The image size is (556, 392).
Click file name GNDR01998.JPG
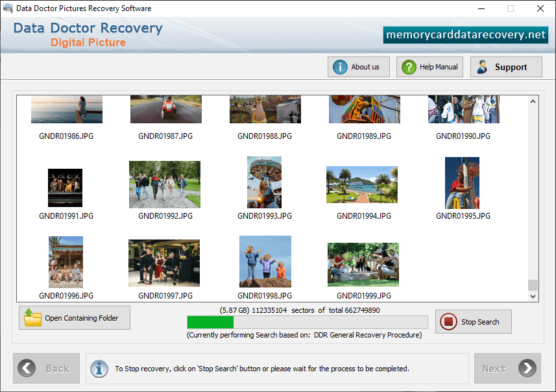coord(265,296)
